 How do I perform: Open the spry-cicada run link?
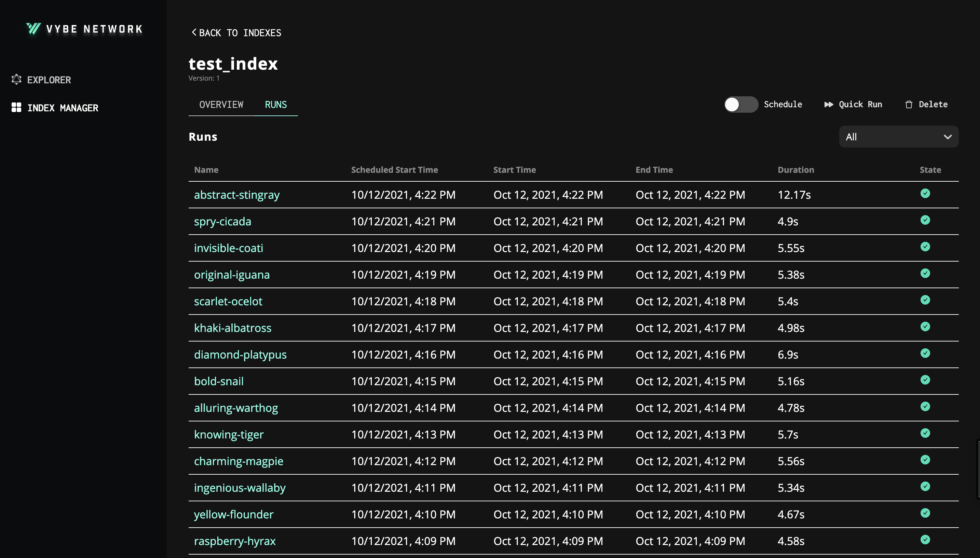pos(222,222)
